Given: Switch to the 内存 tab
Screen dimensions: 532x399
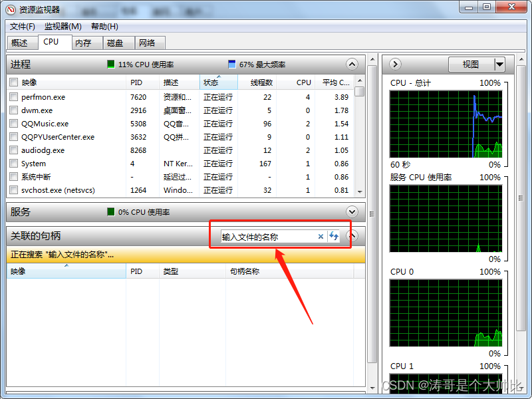Looking at the screenshot, I should click(x=85, y=42).
